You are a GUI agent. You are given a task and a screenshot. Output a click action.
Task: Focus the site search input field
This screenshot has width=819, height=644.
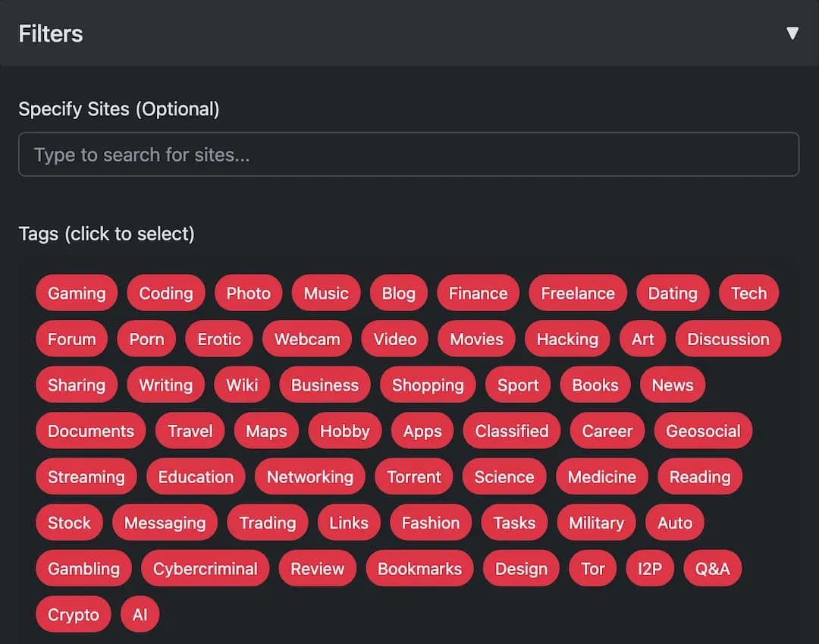(x=409, y=155)
